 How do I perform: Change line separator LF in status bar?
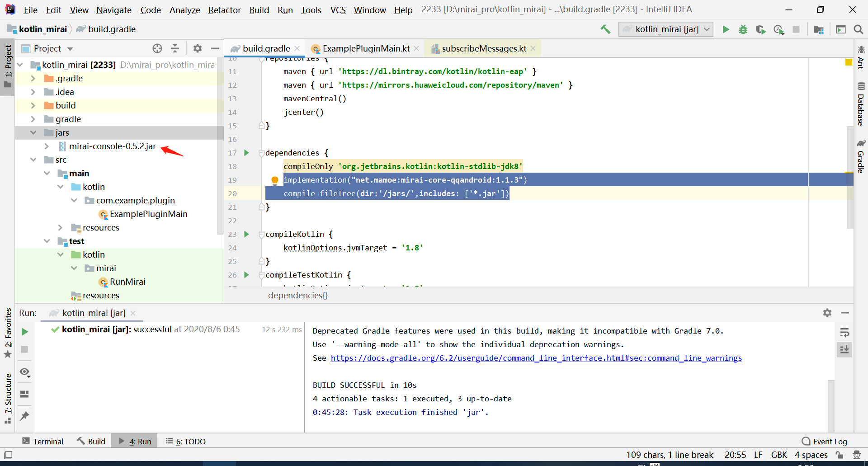pos(758,455)
